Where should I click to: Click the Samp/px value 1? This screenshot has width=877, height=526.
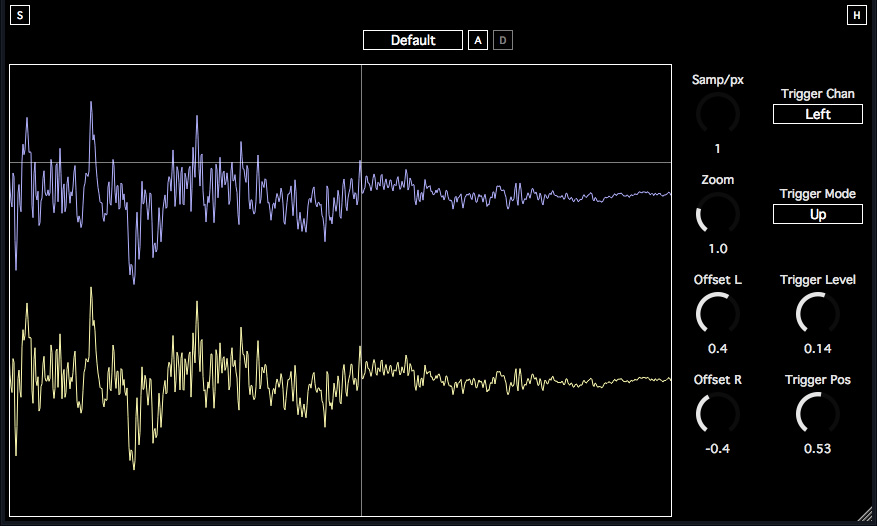[718, 149]
